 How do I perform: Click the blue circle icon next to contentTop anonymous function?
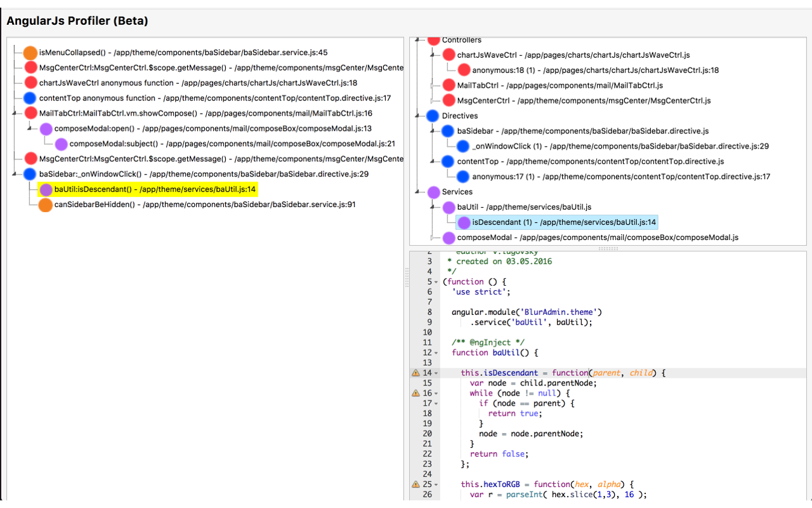(x=30, y=98)
